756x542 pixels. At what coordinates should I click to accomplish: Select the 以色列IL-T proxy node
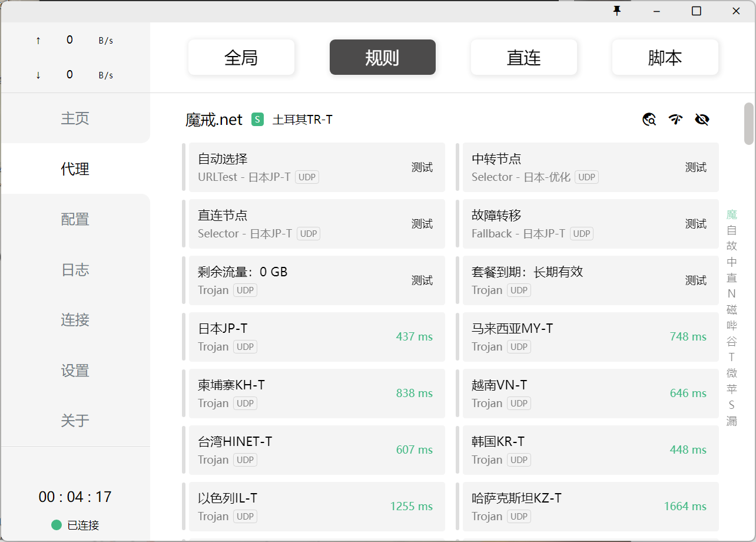coord(317,507)
